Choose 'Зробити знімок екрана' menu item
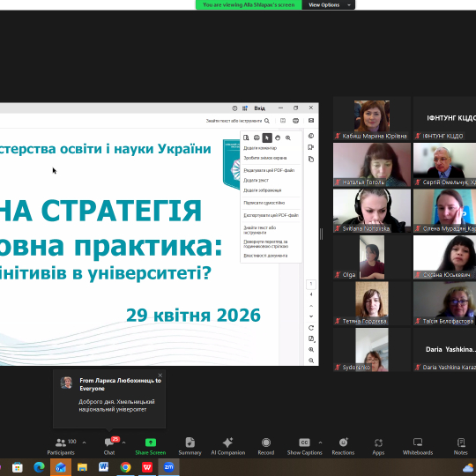476x476 pixels. click(x=265, y=158)
